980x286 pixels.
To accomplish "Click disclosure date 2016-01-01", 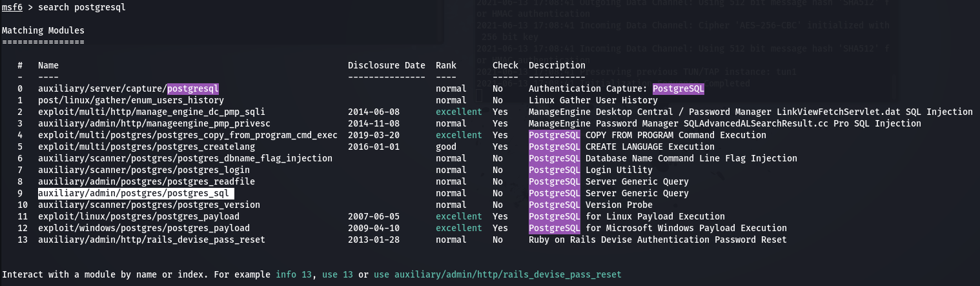I will click(374, 147).
